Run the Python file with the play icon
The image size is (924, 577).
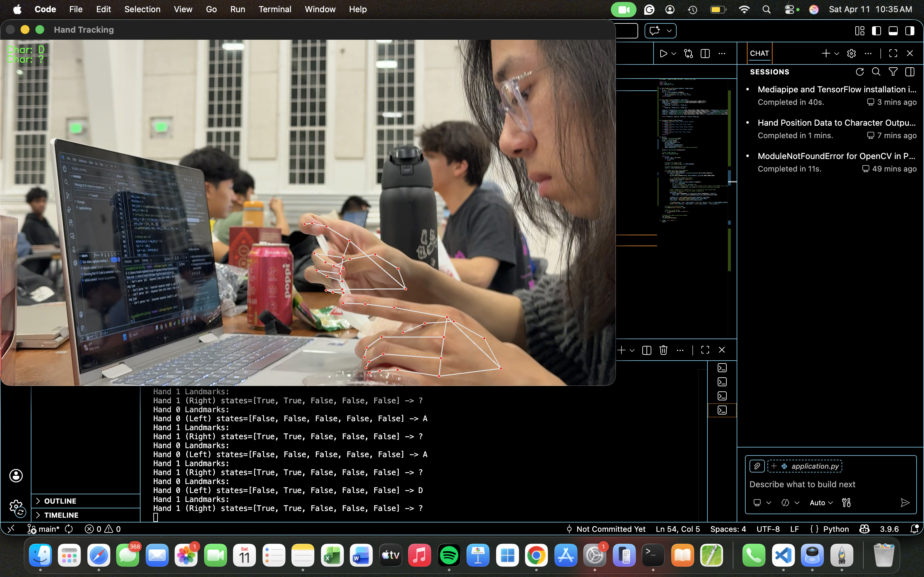tap(663, 54)
